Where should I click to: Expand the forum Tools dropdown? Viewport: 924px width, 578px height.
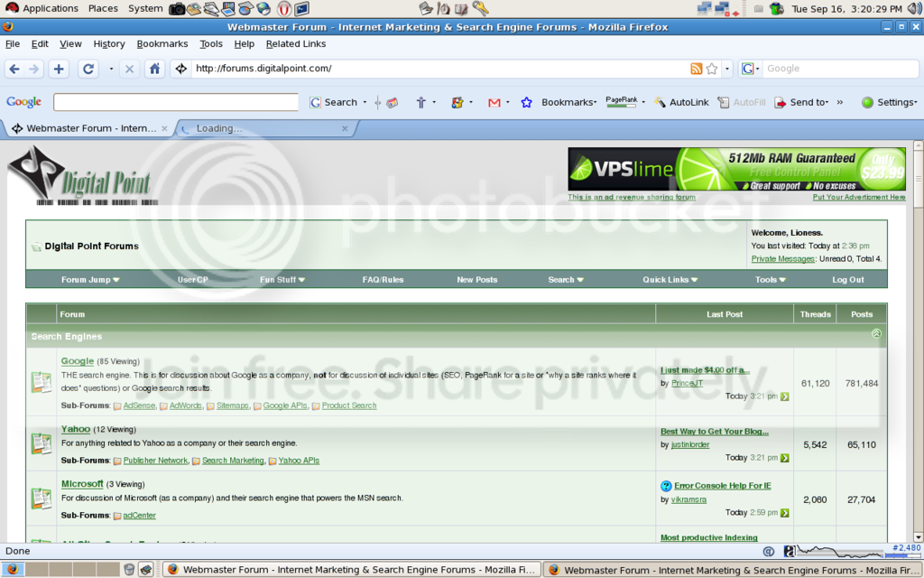click(771, 280)
